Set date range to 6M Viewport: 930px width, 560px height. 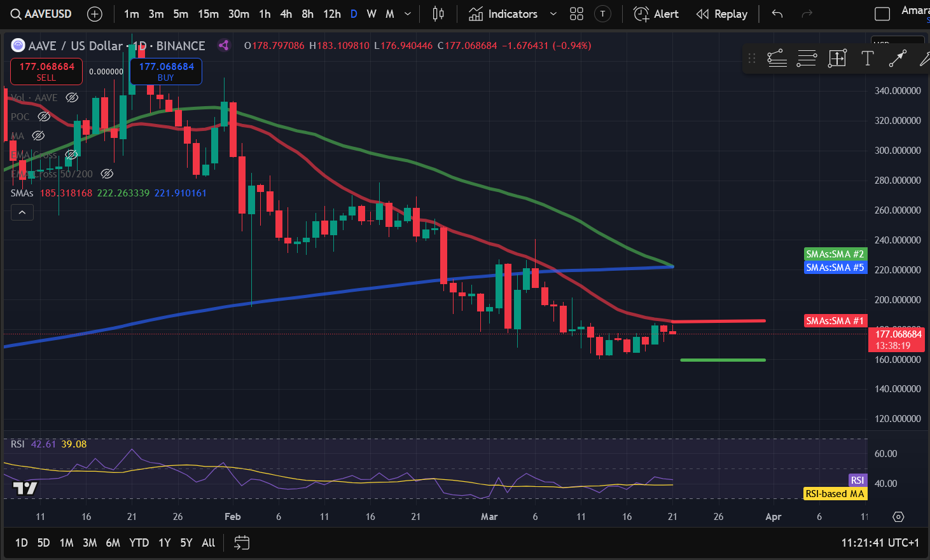[x=113, y=543]
